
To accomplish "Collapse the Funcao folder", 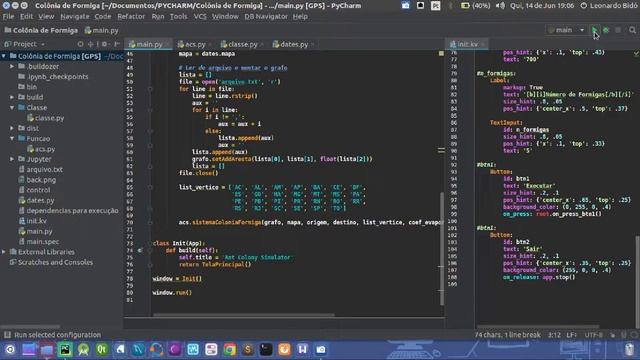I will tap(12, 138).
